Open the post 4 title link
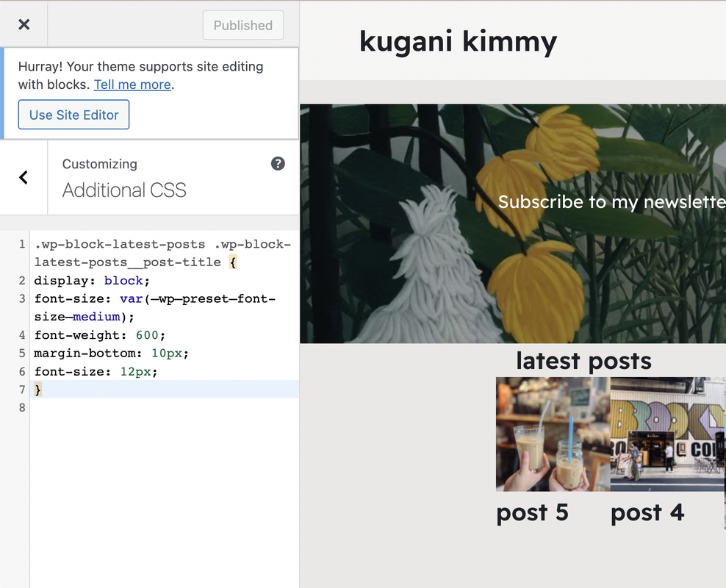This screenshot has width=726, height=588. click(647, 513)
